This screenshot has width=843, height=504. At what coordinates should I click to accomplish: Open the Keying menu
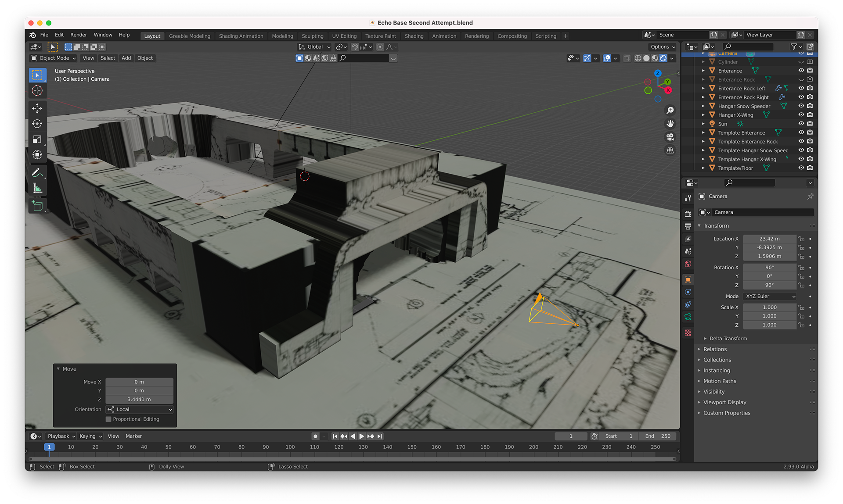[90, 436]
